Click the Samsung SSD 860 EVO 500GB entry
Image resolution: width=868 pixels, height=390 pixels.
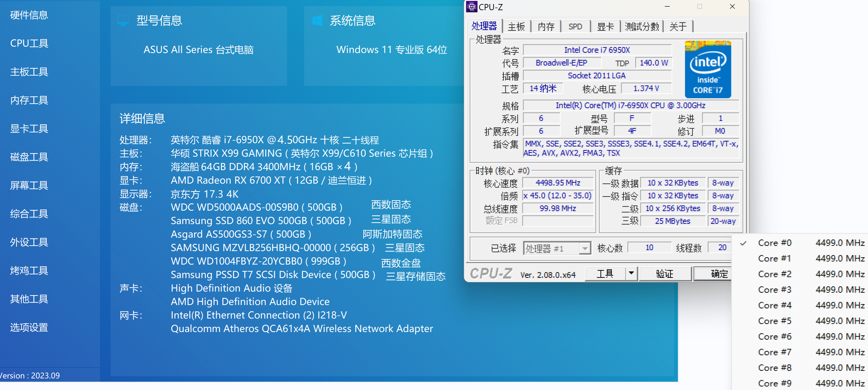[x=261, y=221]
